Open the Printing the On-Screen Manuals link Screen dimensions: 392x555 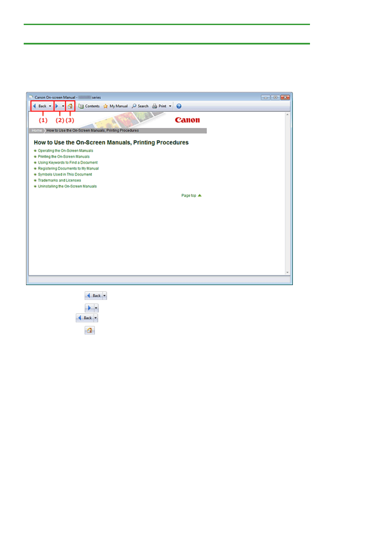[x=64, y=157]
